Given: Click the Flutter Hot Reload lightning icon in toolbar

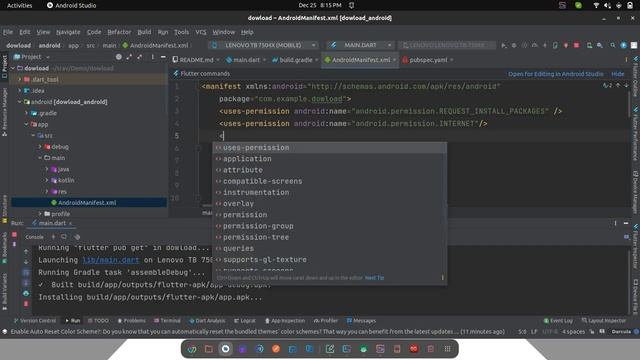Looking at the screenshot, I should [x=545, y=45].
